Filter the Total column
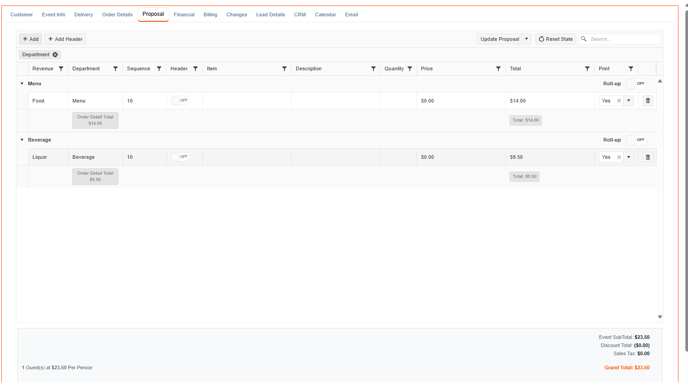 point(587,69)
